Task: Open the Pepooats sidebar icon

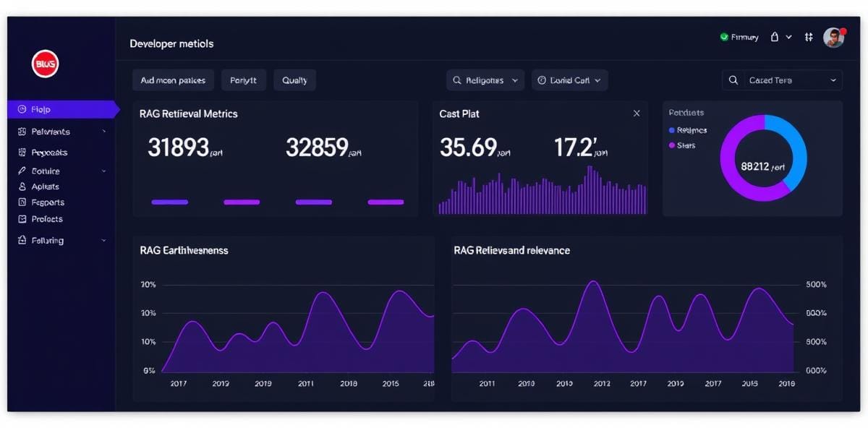Action: pyautogui.click(x=22, y=153)
